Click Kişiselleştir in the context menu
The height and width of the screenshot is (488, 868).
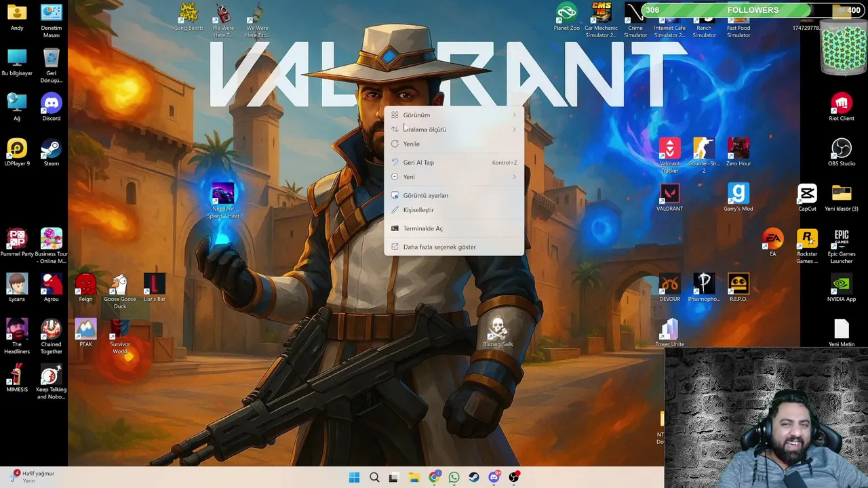click(x=454, y=210)
